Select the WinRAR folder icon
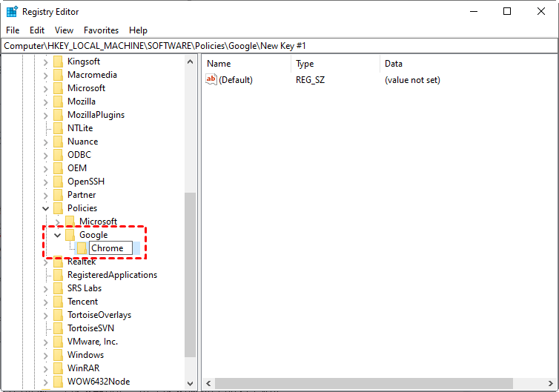Image resolution: width=559 pixels, height=392 pixels. pyautogui.click(x=58, y=368)
